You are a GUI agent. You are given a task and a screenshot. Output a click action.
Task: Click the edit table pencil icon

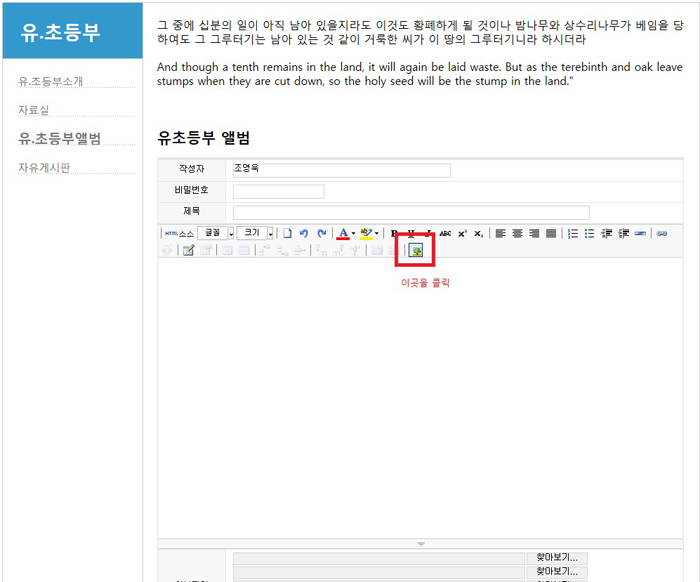pos(188,250)
